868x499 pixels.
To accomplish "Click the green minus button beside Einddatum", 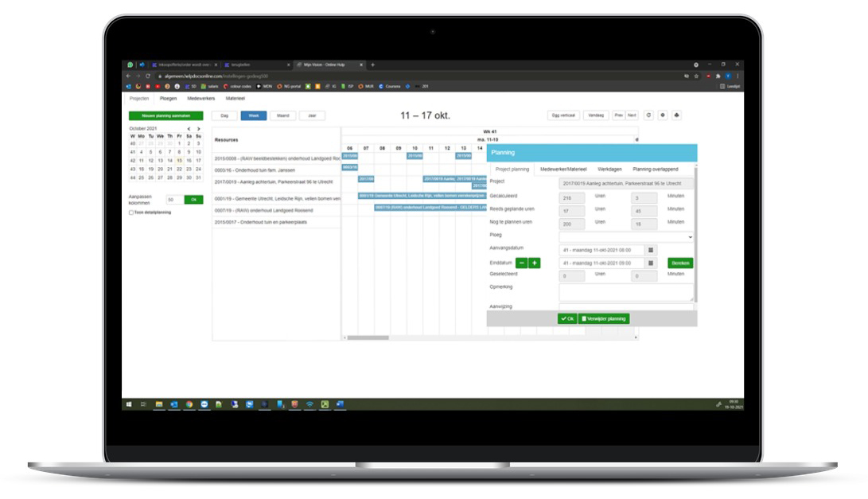I will click(x=521, y=263).
